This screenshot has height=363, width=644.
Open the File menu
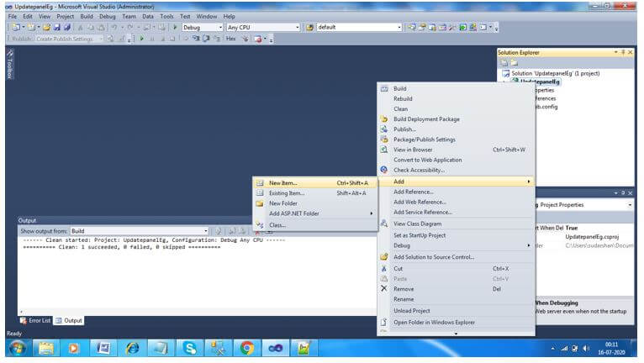point(13,17)
